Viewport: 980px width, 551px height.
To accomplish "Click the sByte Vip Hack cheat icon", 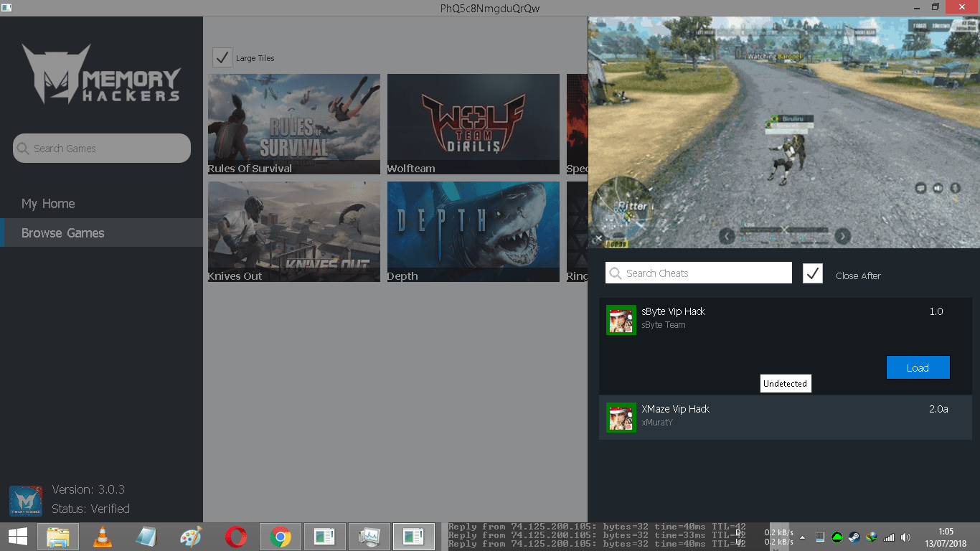I will (621, 319).
